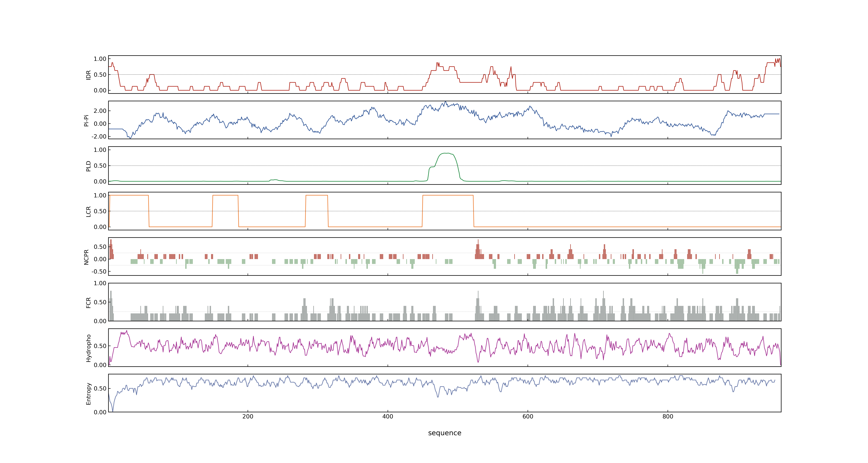Select the -2.00 tick in Pi-Pi panel

coord(99,136)
